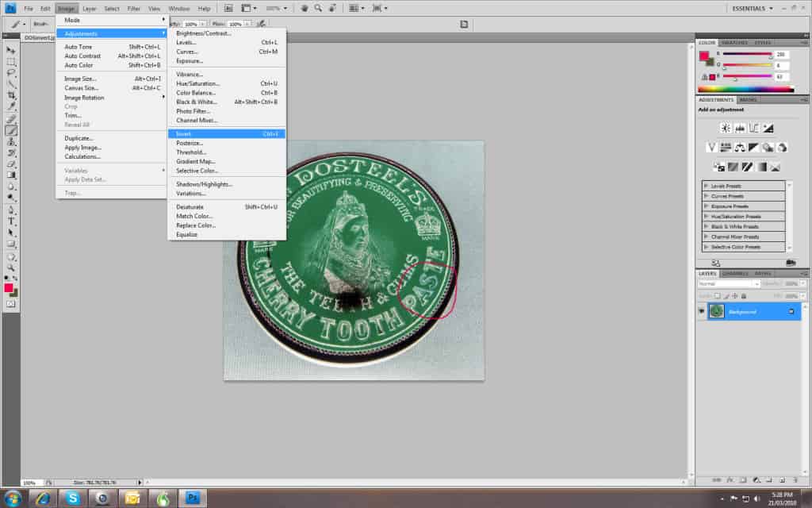
Task: Click the red R slider in the Color panel
Action: tap(747, 55)
